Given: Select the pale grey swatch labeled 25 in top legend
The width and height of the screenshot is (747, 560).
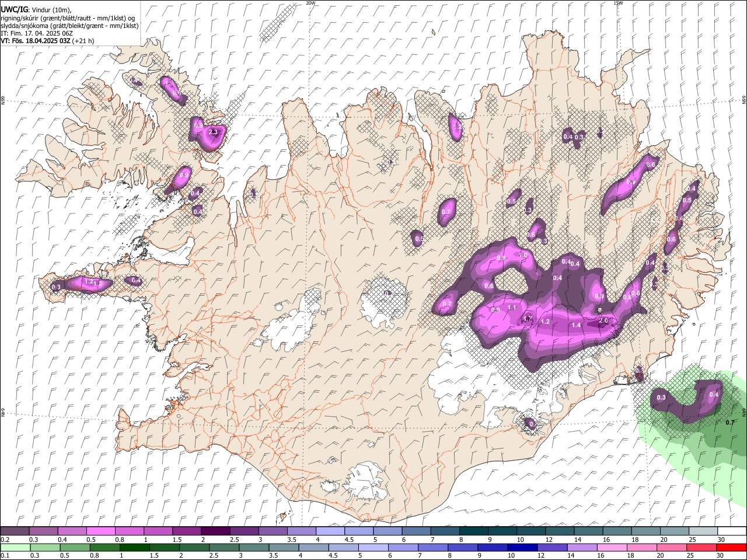Looking at the screenshot, I should coord(702,531).
